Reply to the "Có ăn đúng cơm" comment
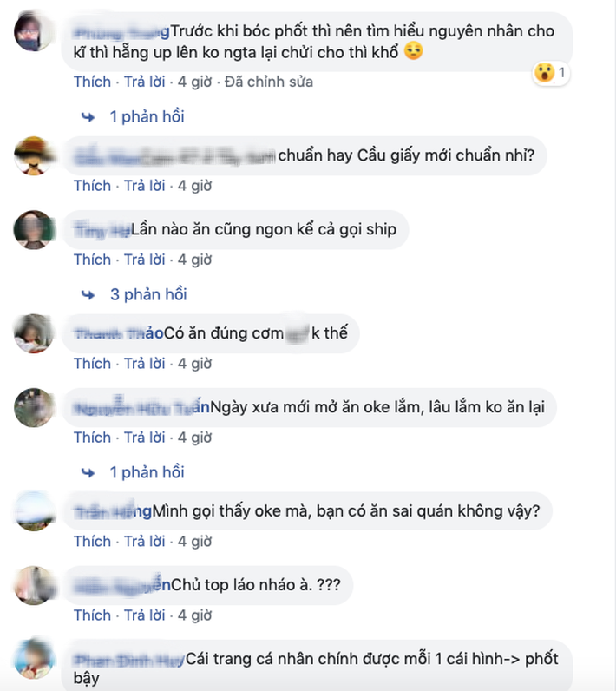The height and width of the screenshot is (691, 616). (x=144, y=364)
